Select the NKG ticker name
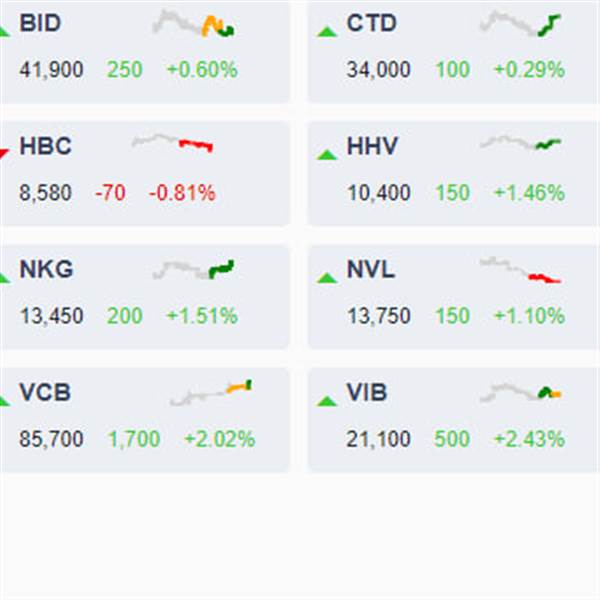 [46, 269]
